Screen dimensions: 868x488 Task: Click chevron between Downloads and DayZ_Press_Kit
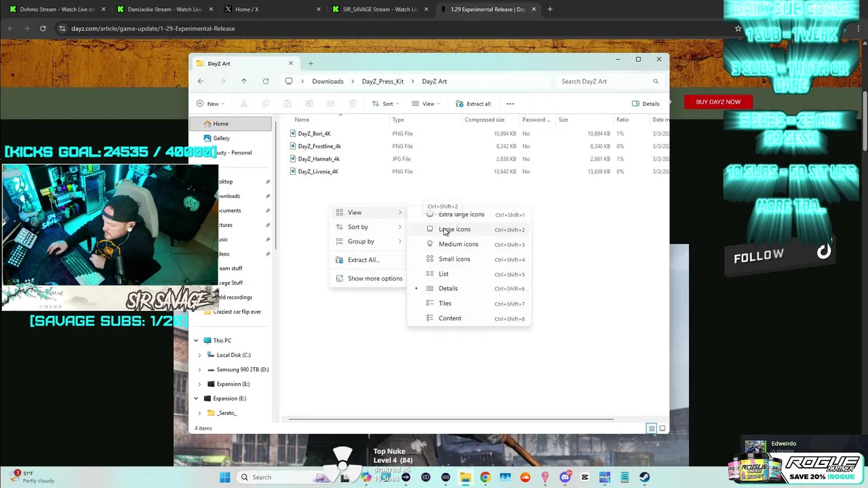click(353, 81)
